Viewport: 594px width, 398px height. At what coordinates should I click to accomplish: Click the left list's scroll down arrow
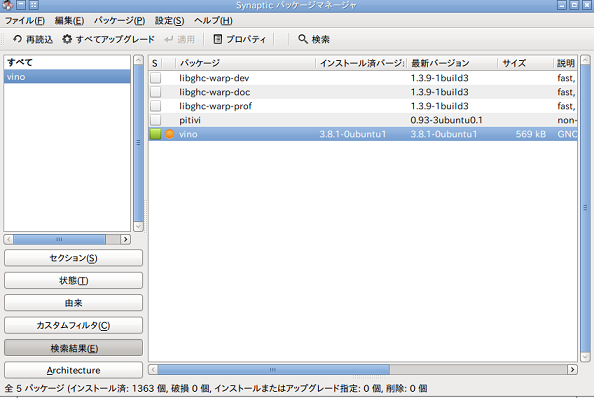click(139, 226)
